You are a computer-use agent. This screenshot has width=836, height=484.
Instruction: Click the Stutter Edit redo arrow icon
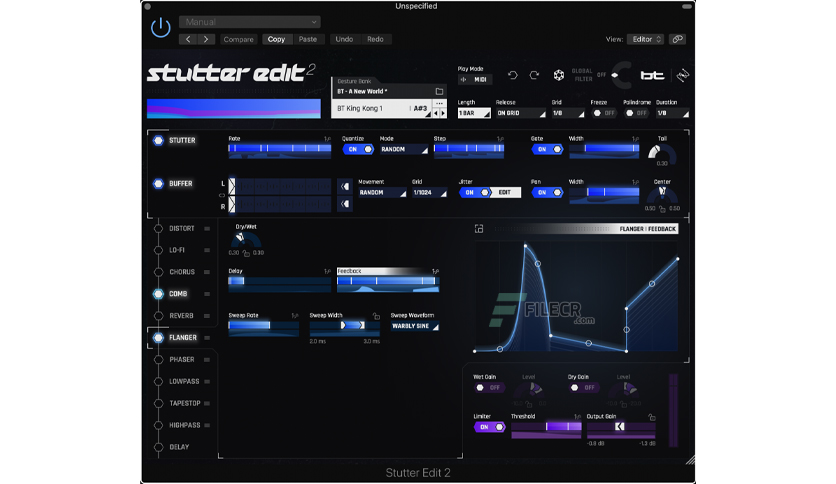[x=534, y=75]
